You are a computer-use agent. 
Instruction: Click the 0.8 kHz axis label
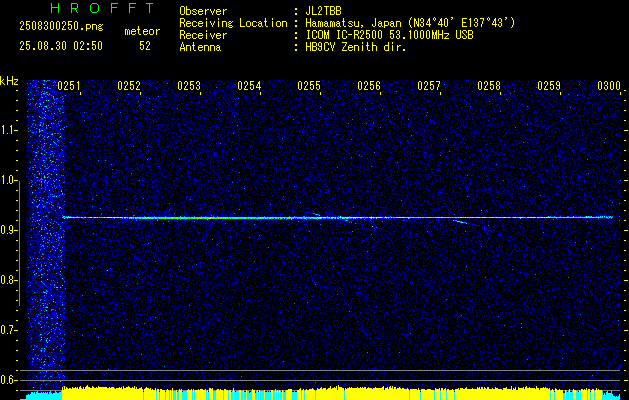tap(8, 280)
